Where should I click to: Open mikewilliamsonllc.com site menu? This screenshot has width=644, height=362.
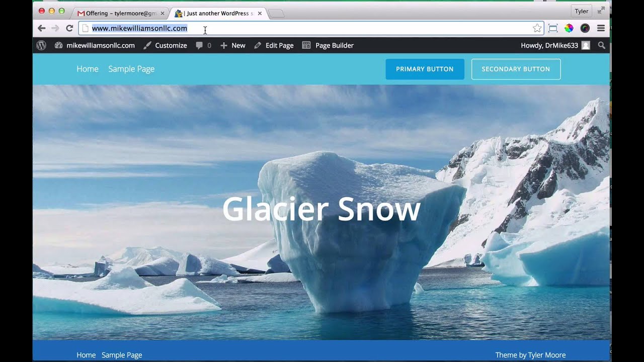(x=95, y=45)
